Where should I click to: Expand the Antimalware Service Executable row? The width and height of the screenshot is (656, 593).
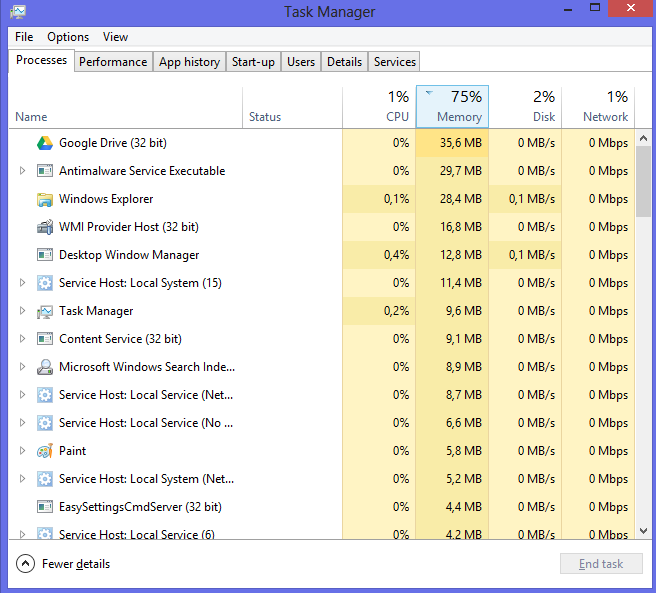tap(23, 171)
